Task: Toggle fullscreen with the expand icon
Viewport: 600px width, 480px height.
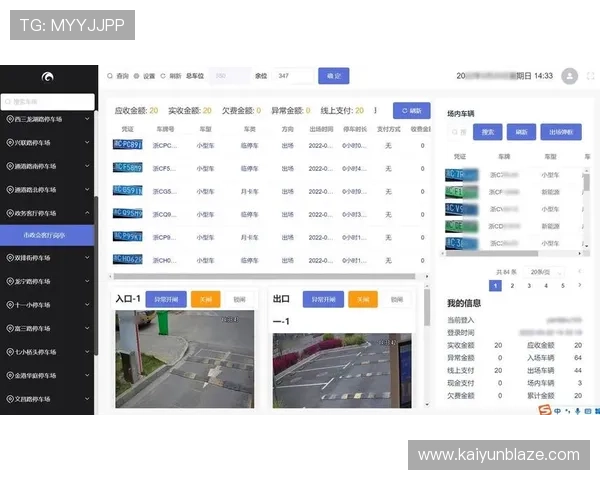Action: tap(590, 76)
